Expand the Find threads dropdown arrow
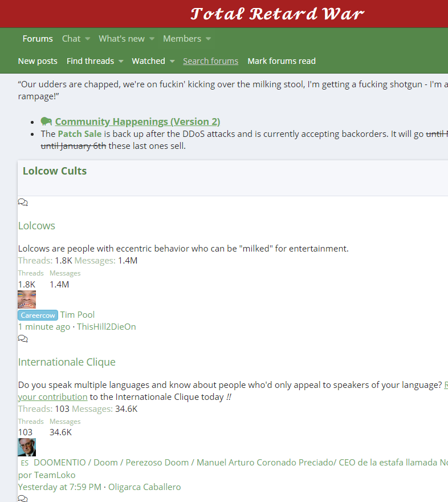Image resolution: width=448 pixels, height=502 pixels. 121,62
